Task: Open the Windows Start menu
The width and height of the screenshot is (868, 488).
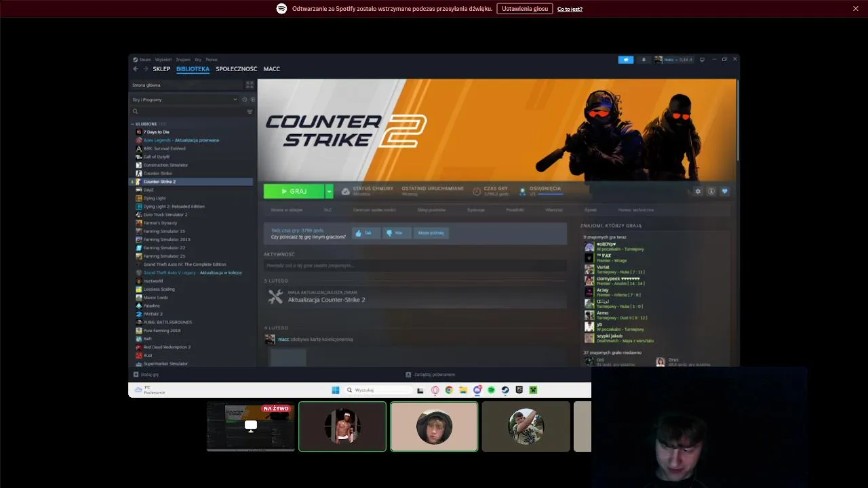Action: click(x=335, y=390)
